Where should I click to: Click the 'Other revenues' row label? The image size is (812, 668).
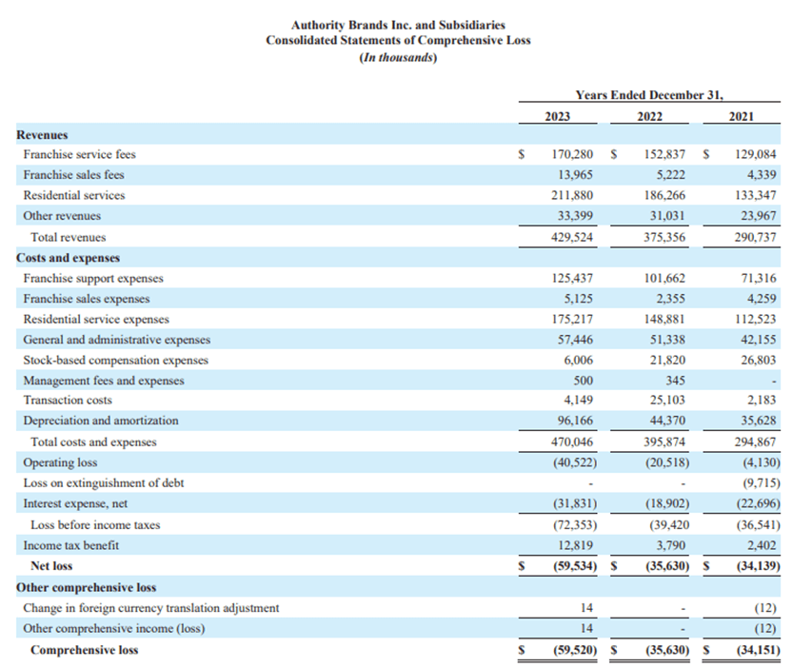coord(62,216)
